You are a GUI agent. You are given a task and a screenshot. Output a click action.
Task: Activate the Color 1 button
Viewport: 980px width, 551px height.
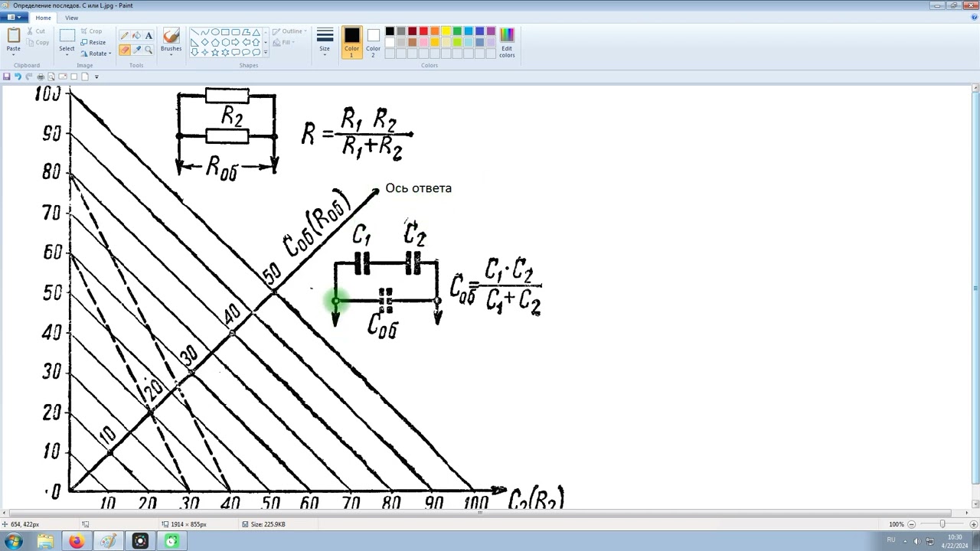[x=352, y=43]
